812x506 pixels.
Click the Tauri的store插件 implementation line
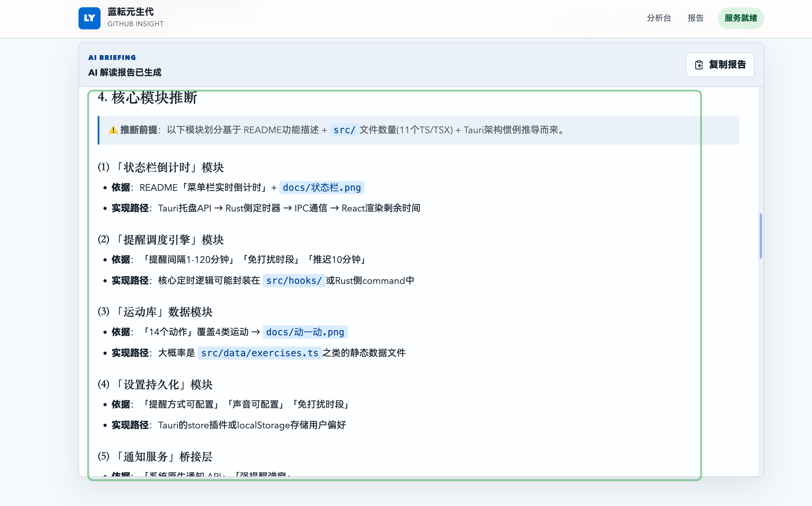coord(229,425)
